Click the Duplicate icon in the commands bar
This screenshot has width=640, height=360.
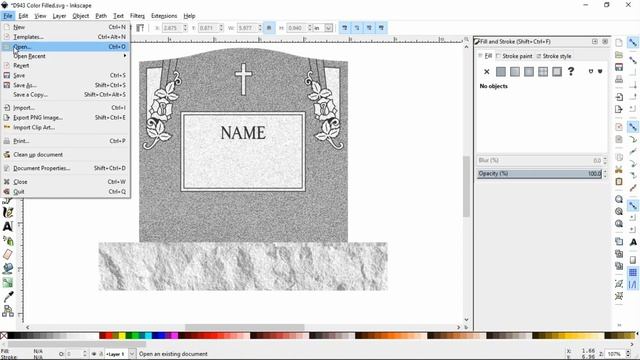pyautogui.click(x=619, y=242)
